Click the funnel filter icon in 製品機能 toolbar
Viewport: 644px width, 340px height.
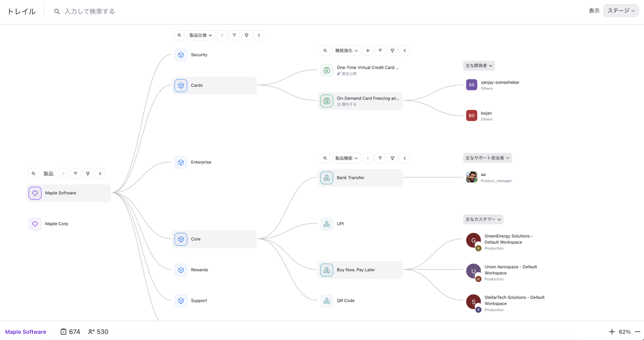(x=392, y=158)
